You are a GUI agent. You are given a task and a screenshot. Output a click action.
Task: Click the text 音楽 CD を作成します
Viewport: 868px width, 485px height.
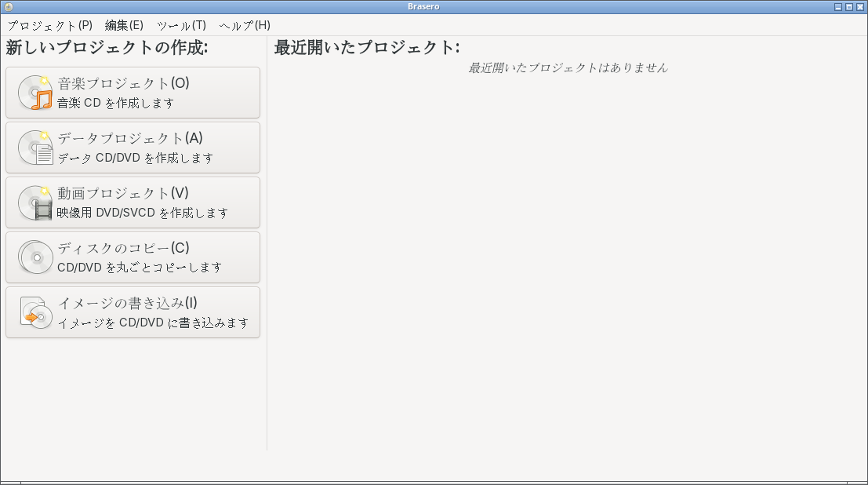(116, 103)
